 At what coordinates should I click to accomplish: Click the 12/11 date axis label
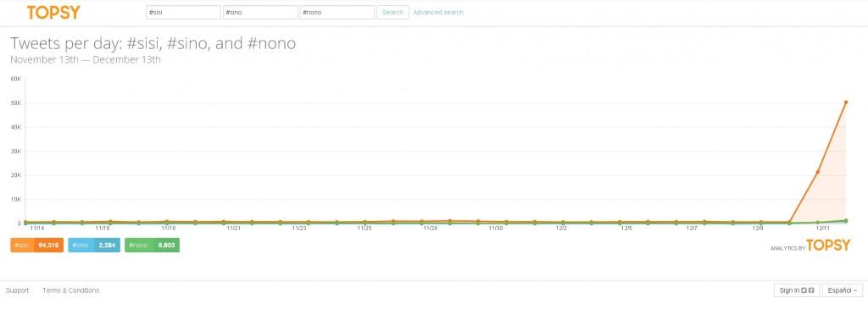coord(823,228)
